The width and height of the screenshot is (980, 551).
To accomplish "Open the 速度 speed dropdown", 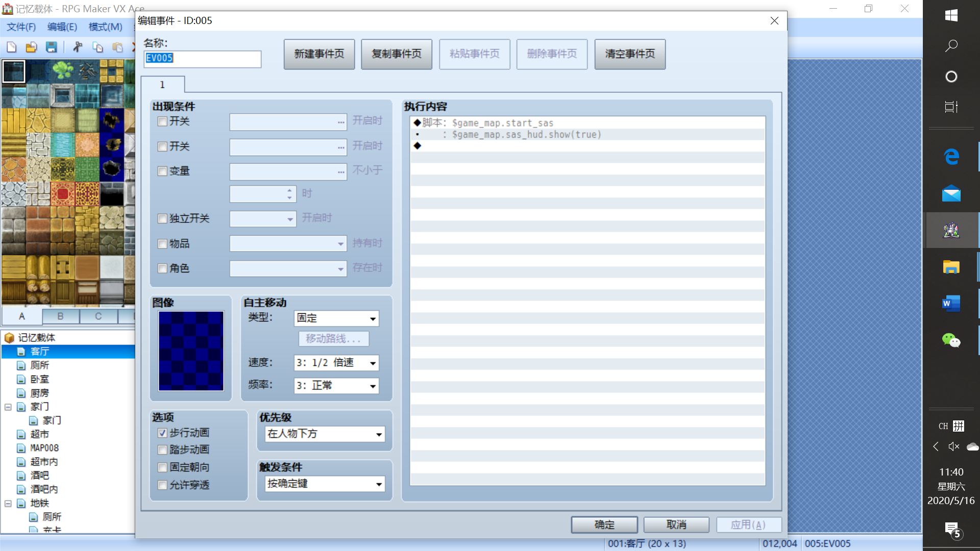I will 336,363.
